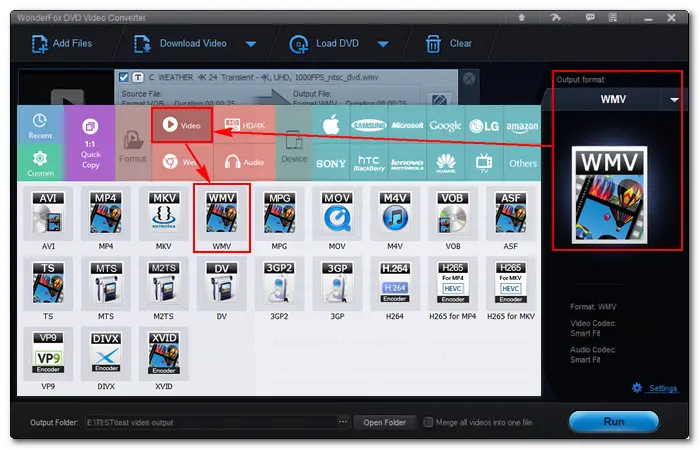Clear the file list

click(448, 44)
